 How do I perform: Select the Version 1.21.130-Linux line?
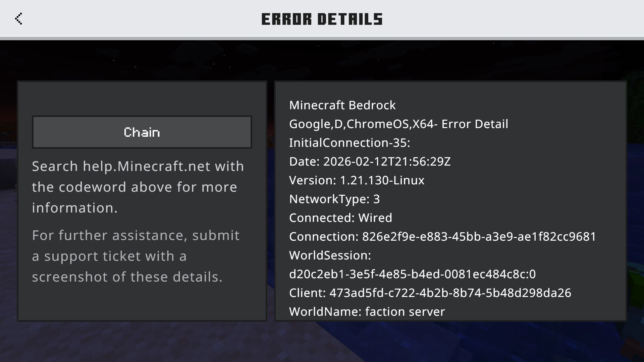pos(357,180)
